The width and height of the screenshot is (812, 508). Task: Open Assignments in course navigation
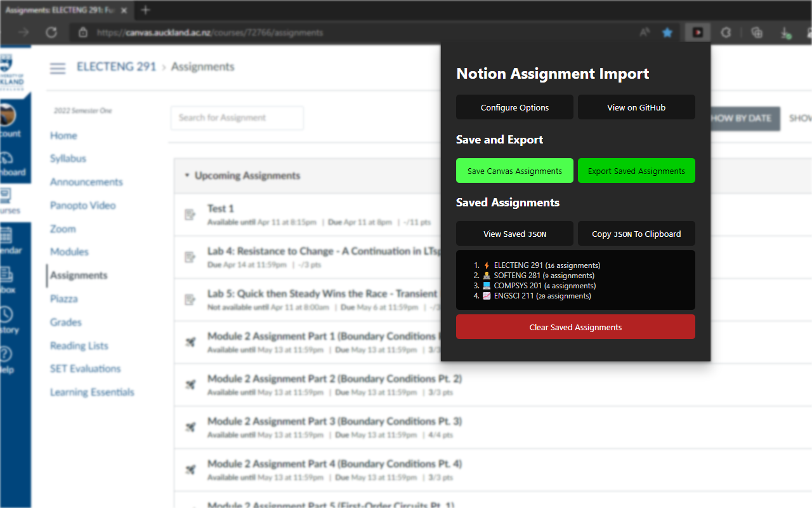pyautogui.click(x=79, y=275)
